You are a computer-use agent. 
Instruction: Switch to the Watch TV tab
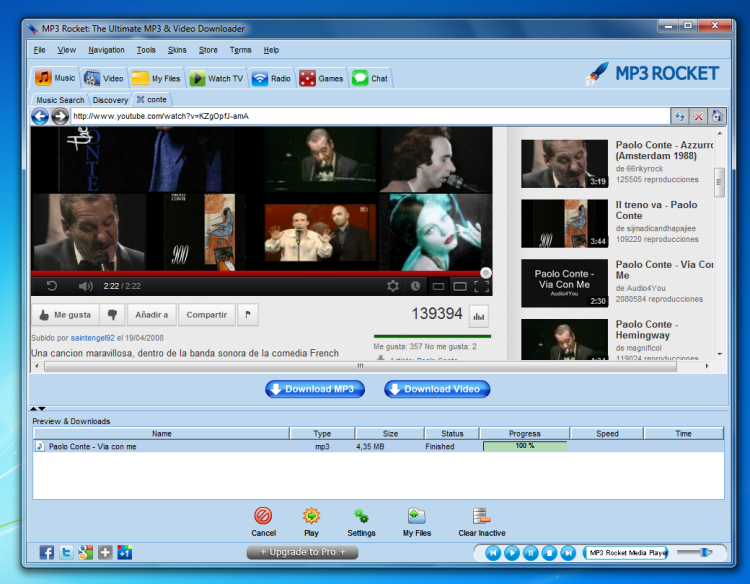(216, 78)
